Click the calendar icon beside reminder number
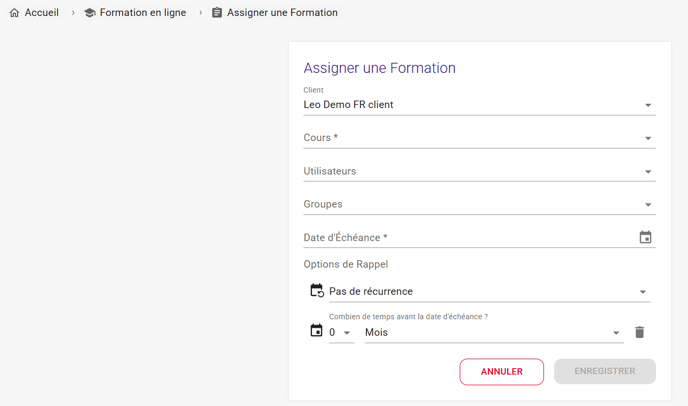 point(317,331)
